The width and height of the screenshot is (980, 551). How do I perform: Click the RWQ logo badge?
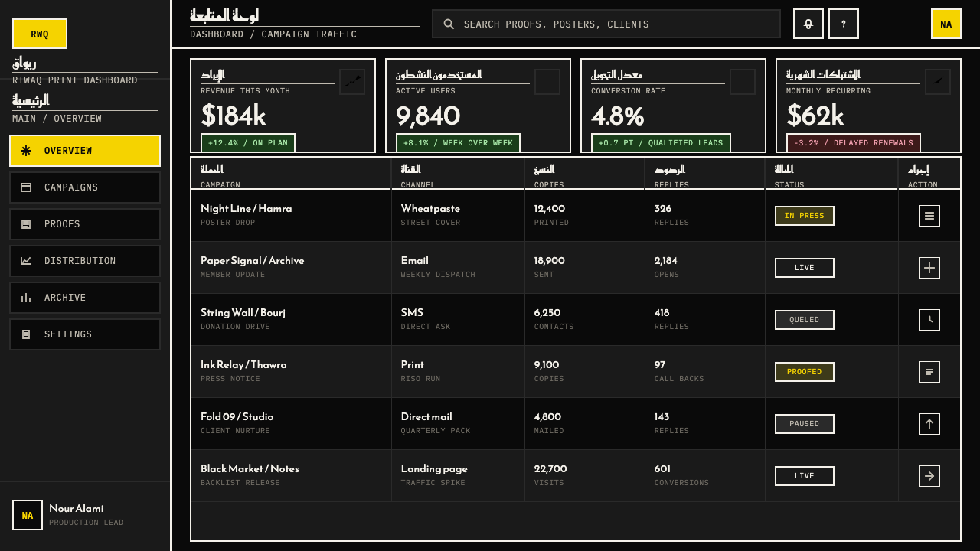(x=40, y=34)
